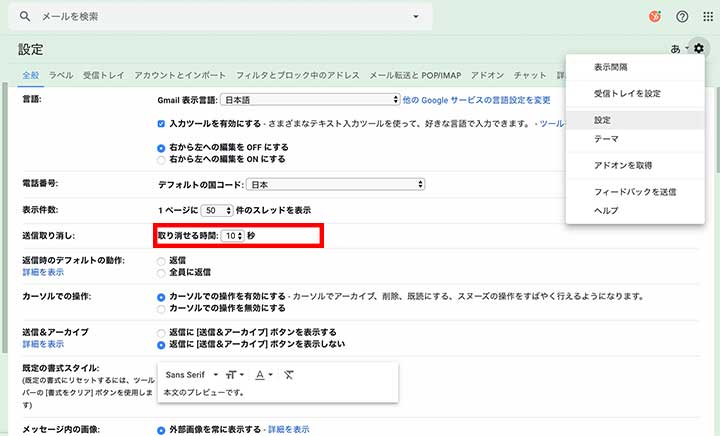
Task: Open the text color A picker
Action: click(264, 375)
